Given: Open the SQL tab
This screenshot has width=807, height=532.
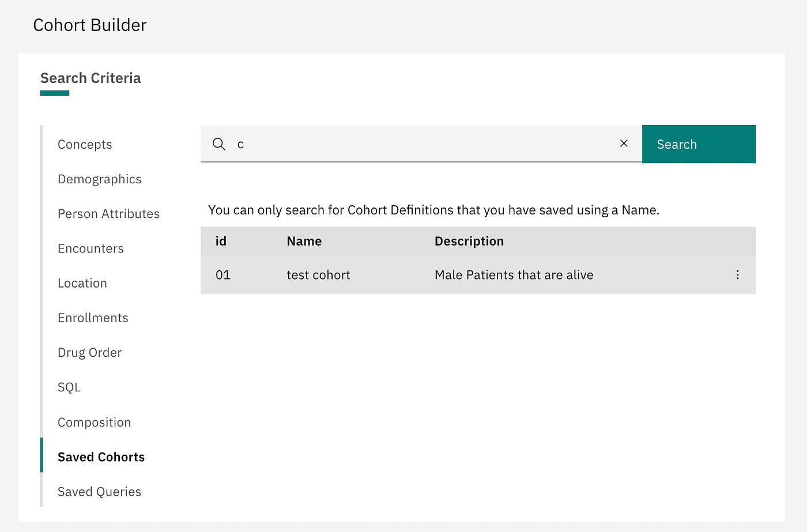Looking at the screenshot, I should [x=69, y=387].
